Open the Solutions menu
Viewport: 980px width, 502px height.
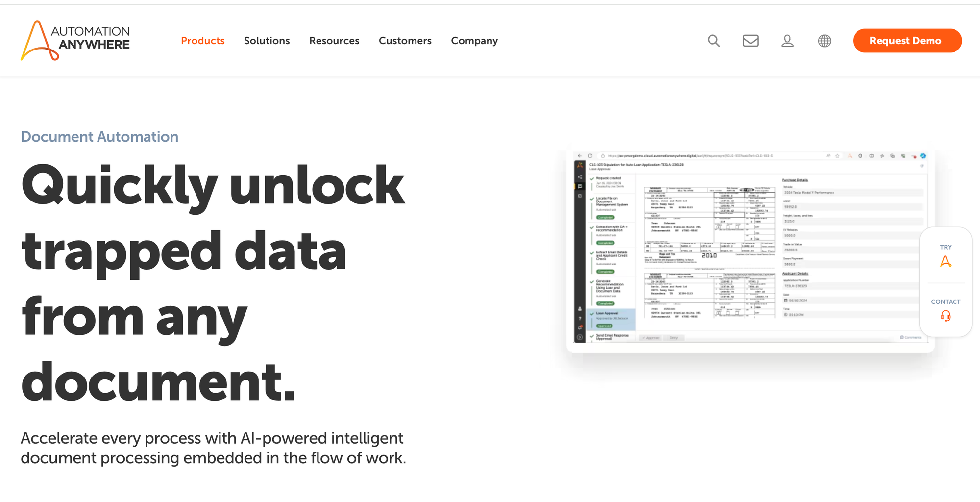[267, 41]
